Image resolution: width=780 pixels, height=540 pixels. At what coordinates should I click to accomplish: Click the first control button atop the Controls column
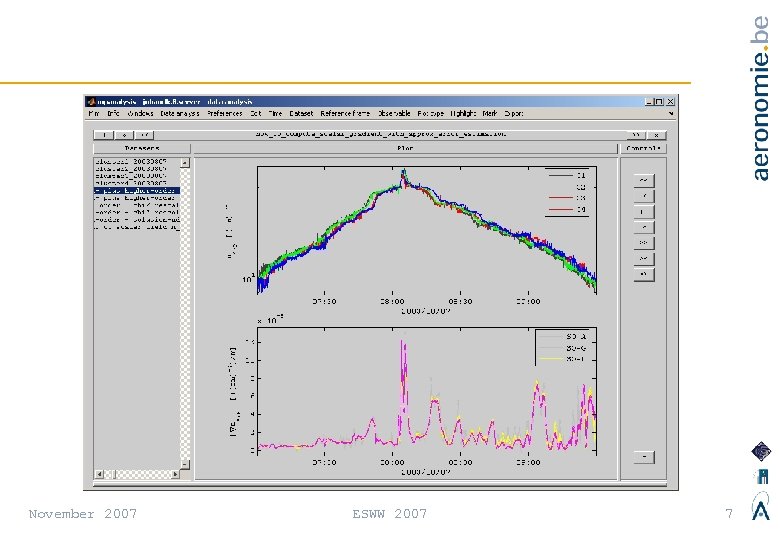[x=645, y=180]
